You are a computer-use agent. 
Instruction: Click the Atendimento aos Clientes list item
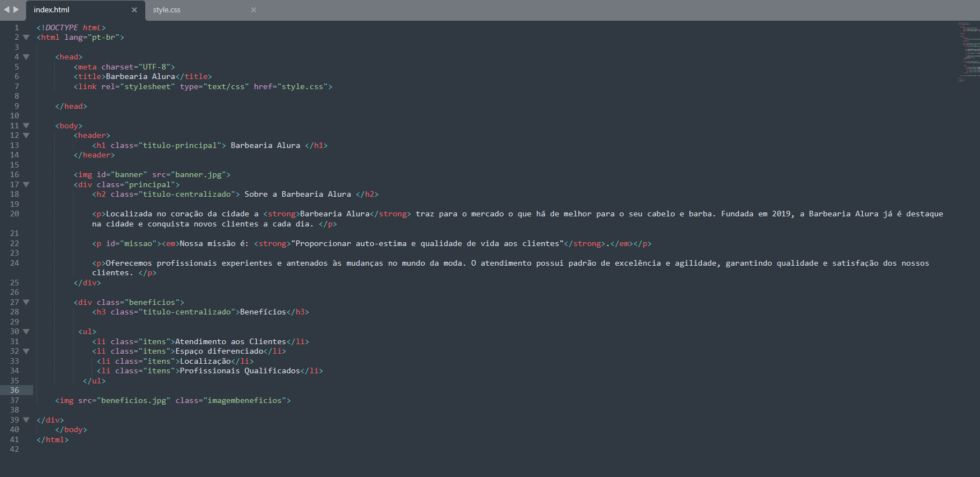coord(201,341)
